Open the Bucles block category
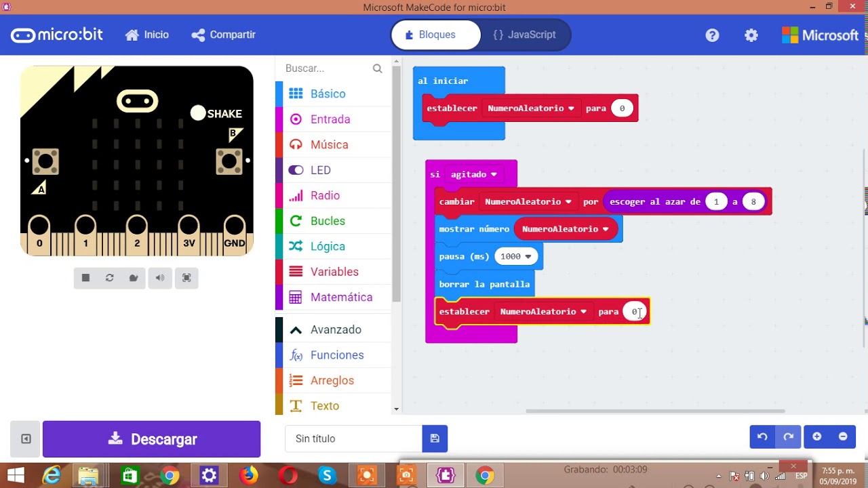The height and width of the screenshot is (488, 868). point(333,221)
